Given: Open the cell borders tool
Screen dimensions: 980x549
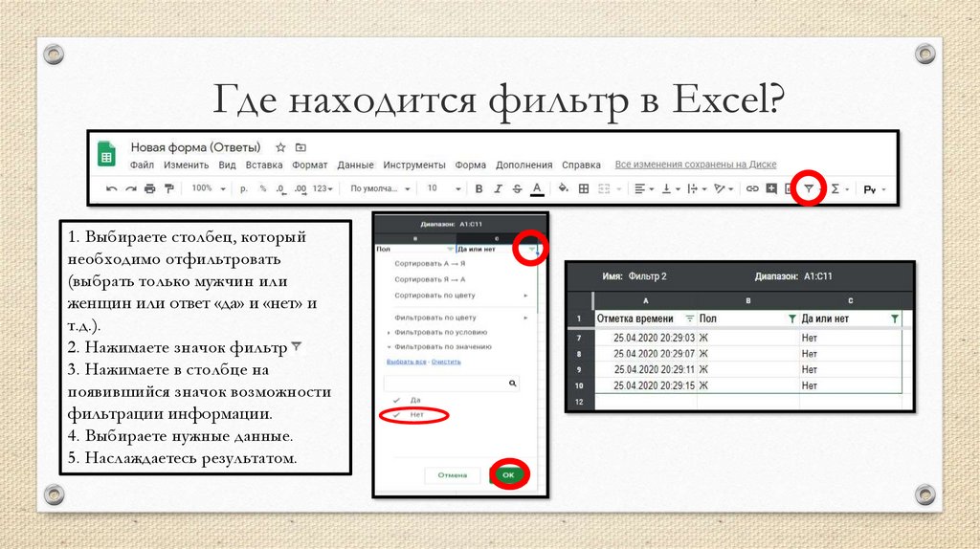Looking at the screenshot, I should click(x=584, y=188).
